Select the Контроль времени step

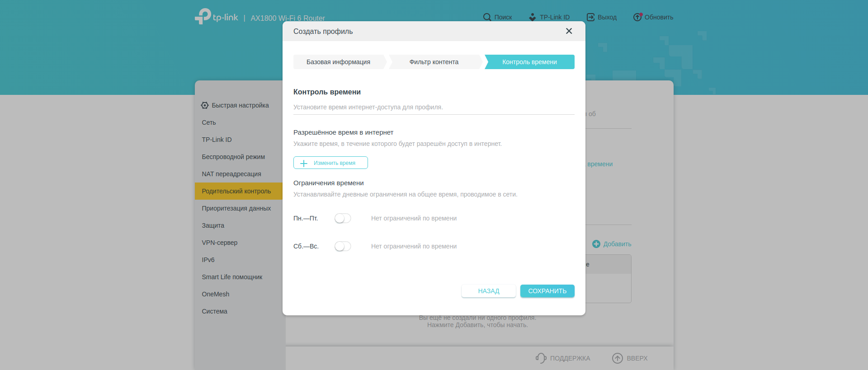(529, 62)
